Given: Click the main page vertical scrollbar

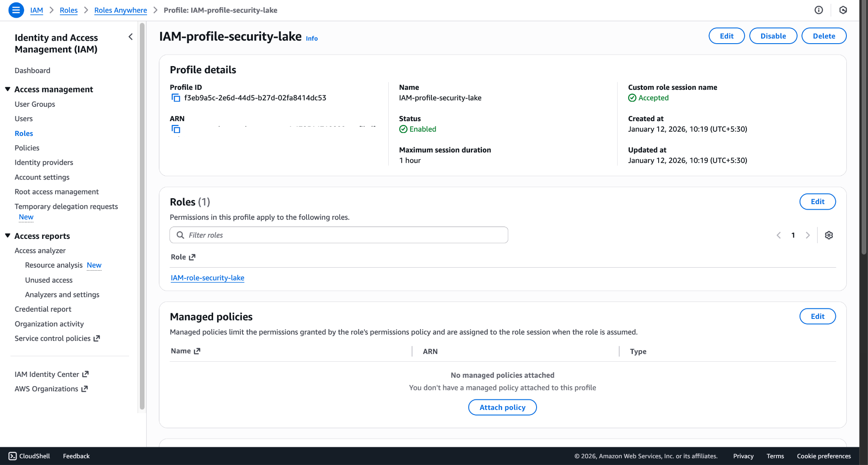Looking at the screenshot, I should pyautogui.click(x=863, y=127).
